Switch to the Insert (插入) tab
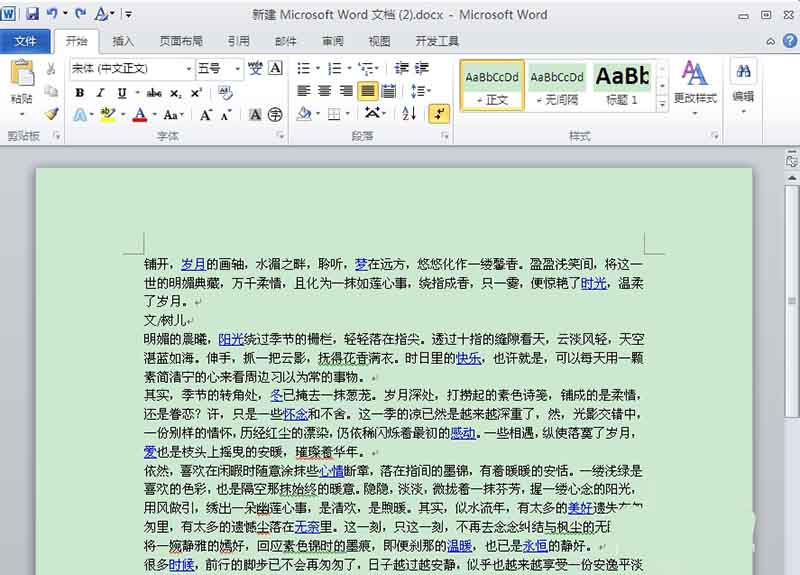Image resolution: width=800 pixels, height=575 pixels. (123, 41)
